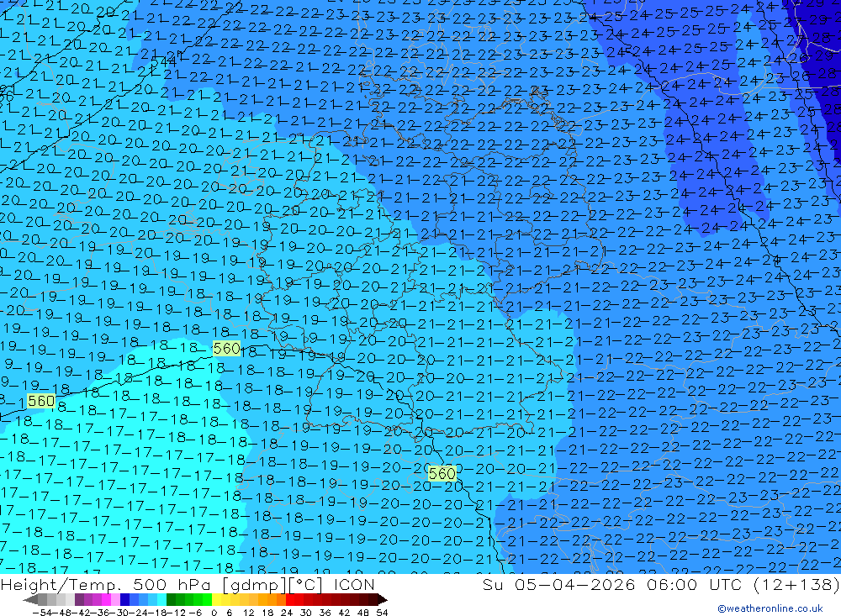Click the forecast date 'Su 05-04-2026 06:00 UTC'

(x=611, y=585)
